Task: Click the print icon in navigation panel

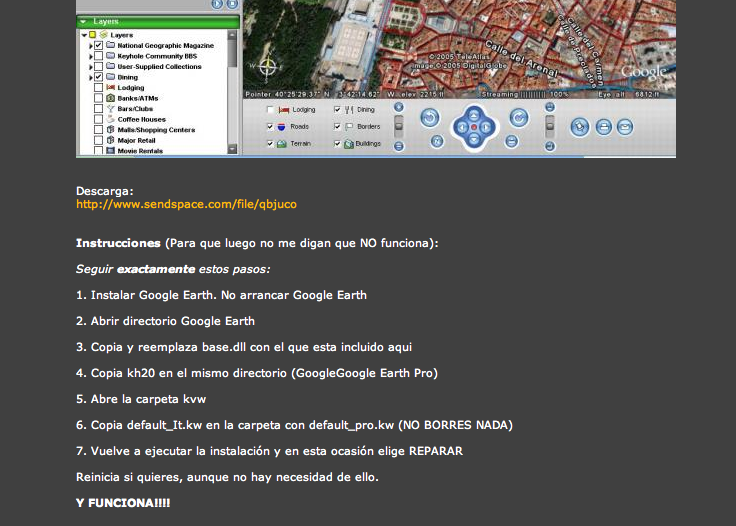Action: point(603,127)
